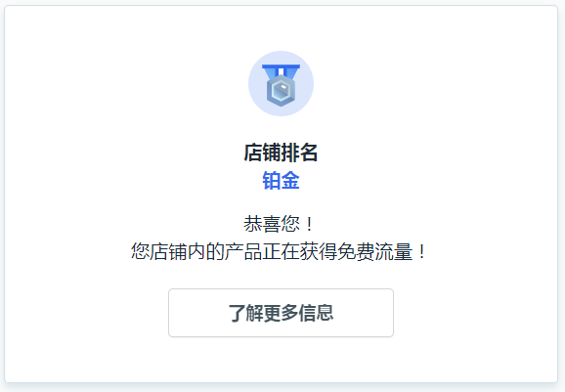Select the word 产品 in the description

(x=243, y=251)
